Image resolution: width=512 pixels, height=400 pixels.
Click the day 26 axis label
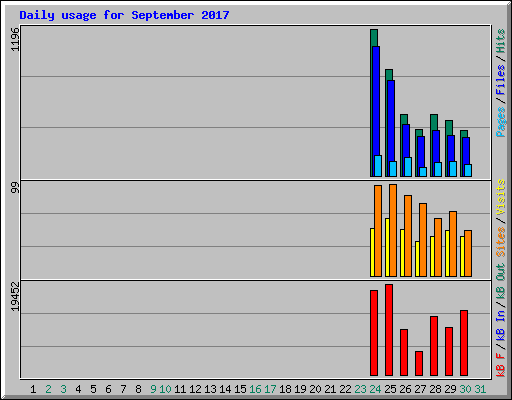(x=405, y=389)
